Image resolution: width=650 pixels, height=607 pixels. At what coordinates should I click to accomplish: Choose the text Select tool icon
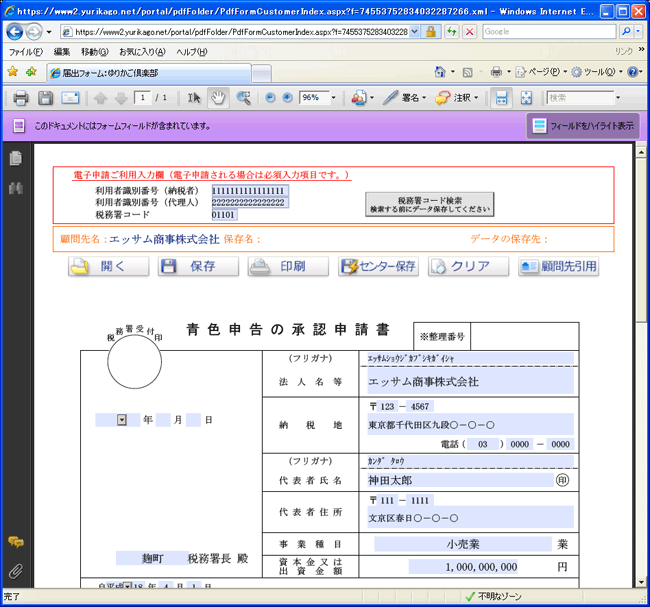coord(194,98)
